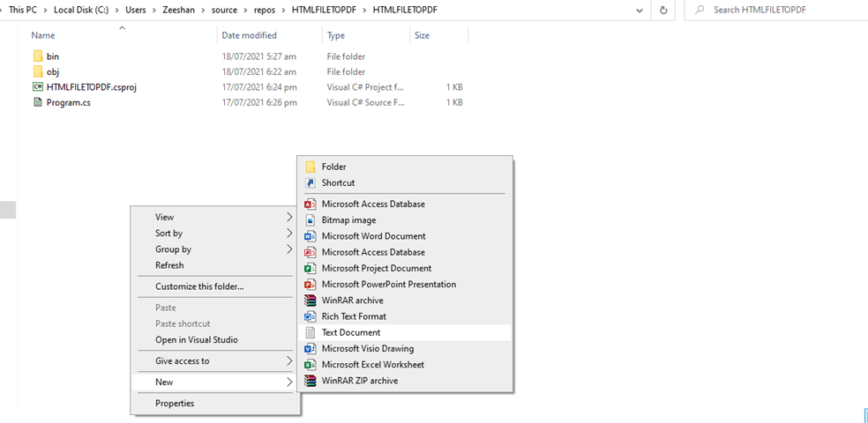Sort by the Type column header
Screen dimensions: 868x423
click(x=335, y=35)
